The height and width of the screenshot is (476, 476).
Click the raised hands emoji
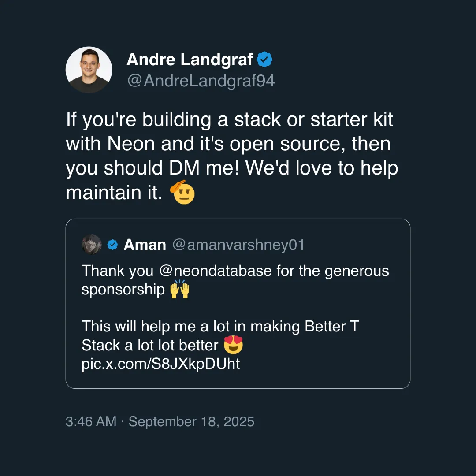pyautogui.click(x=179, y=290)
